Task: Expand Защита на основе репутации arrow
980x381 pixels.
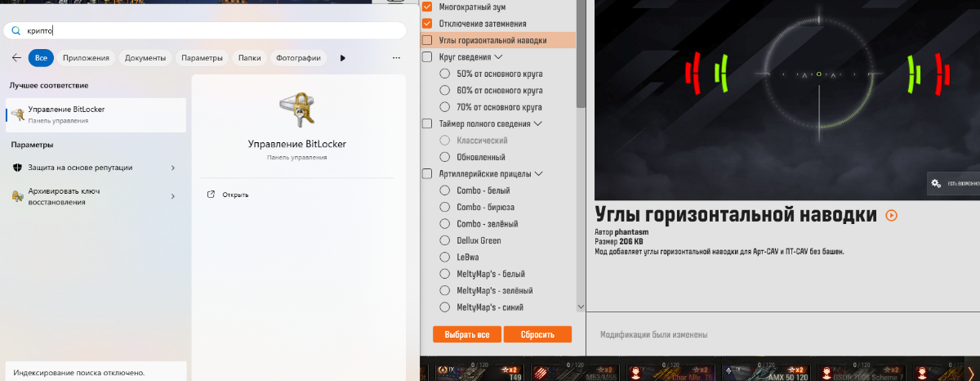Action: 172,168
